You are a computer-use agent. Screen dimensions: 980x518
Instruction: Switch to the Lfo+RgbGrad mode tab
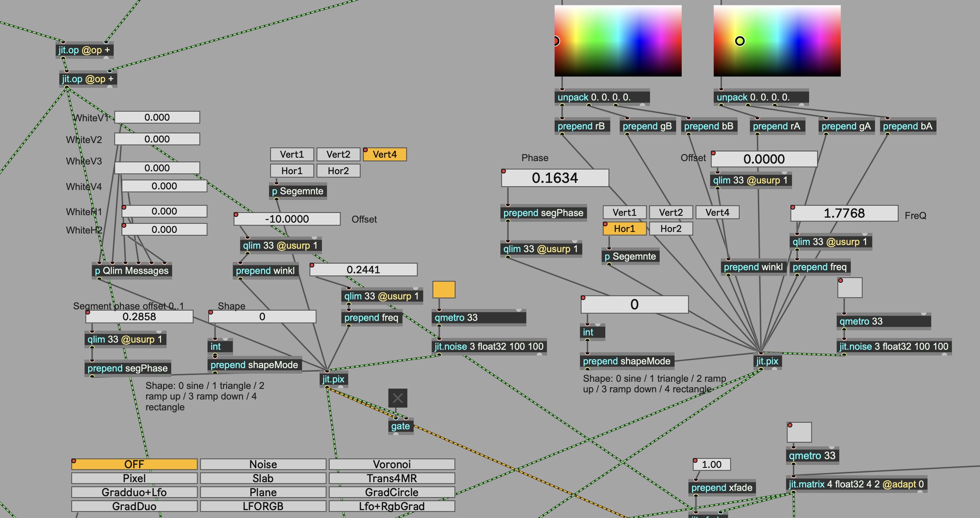coord(392,506)
